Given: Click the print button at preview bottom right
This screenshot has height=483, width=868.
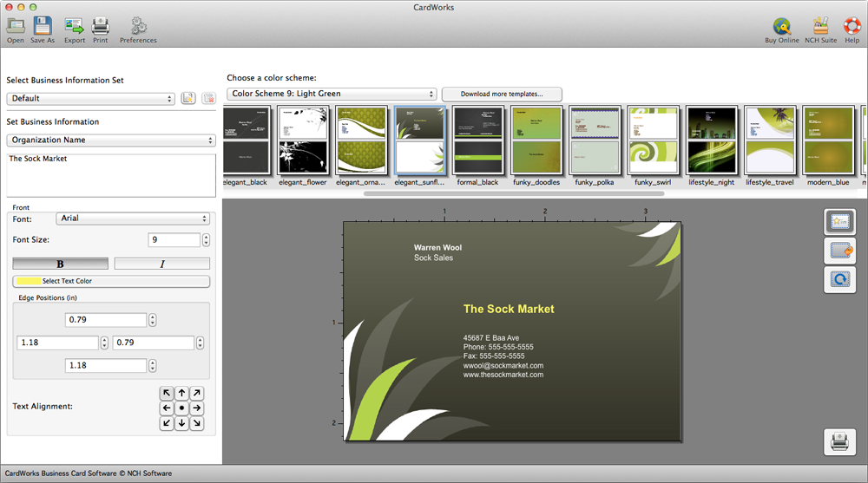Looking at the screenshot, I should [839, 442].
